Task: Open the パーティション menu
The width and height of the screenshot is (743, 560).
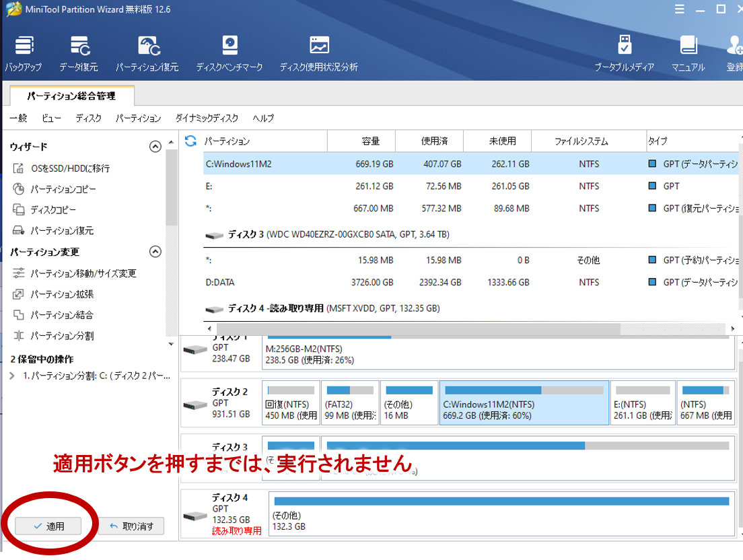Action: (139, 118)
